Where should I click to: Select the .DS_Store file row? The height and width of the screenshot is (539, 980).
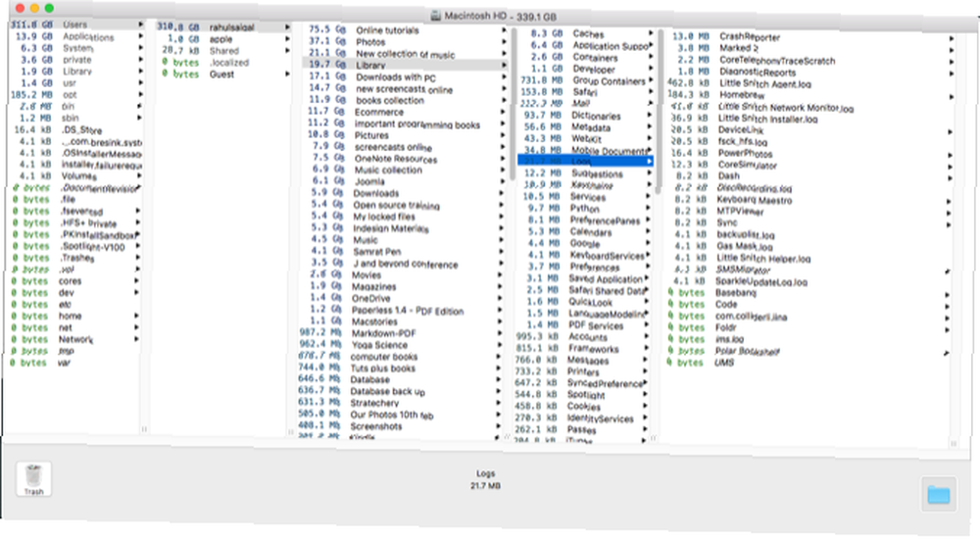click(x=76, y=130)
